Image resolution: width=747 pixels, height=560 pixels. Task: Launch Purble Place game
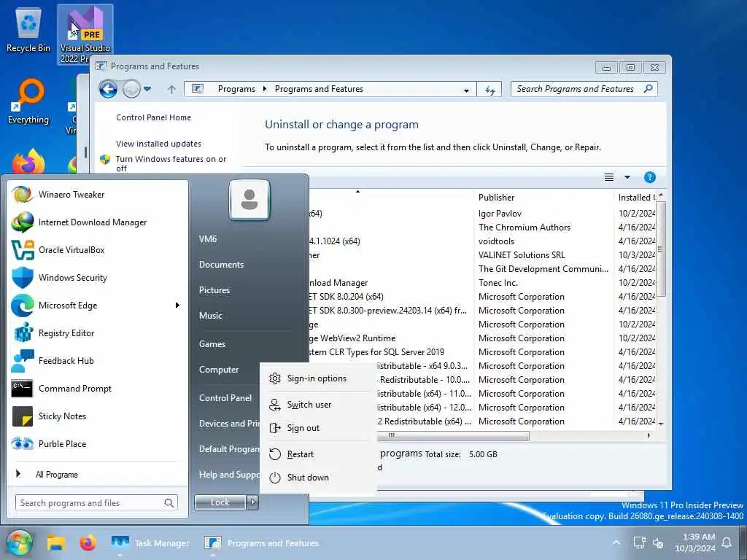[x=97, y=444]
